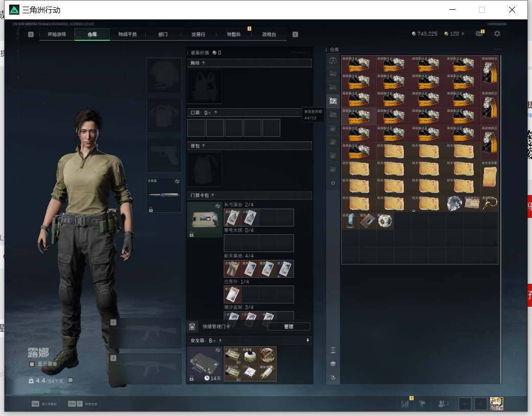532x416 pixels.
Task: Select first keycard under 航天基地
Action: coord(233,268)
